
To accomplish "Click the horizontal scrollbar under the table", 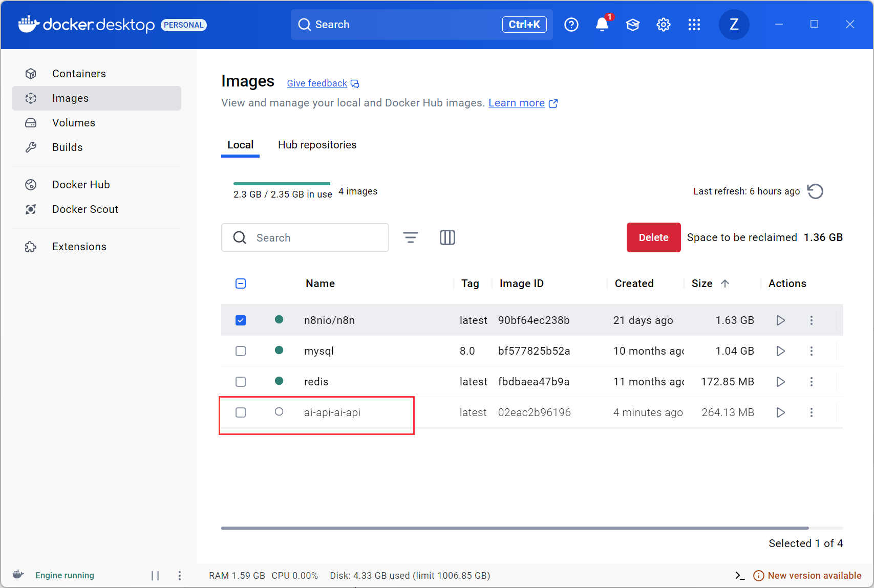I will tap(515, 528).
